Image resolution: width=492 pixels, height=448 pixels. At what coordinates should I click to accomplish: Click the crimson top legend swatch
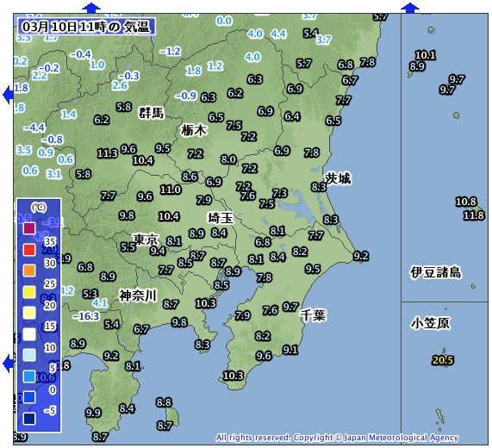pyautogui.click(x=29, y=228)
